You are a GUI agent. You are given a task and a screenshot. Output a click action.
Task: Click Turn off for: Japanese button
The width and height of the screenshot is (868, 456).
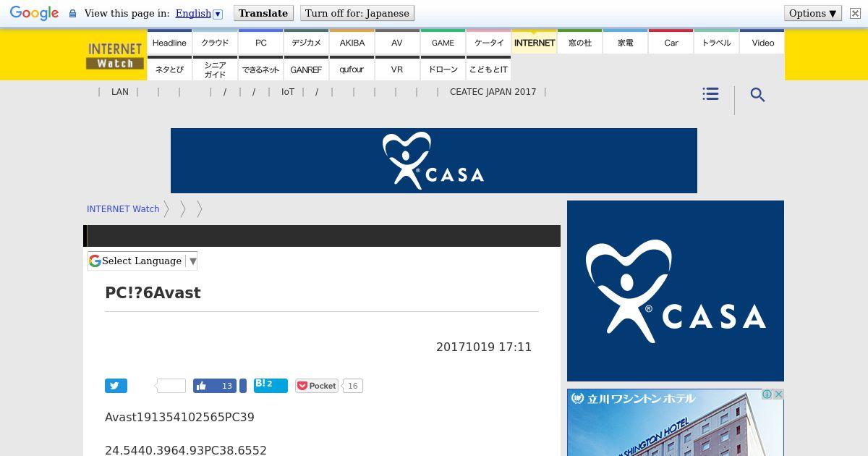tap(357, 13)
